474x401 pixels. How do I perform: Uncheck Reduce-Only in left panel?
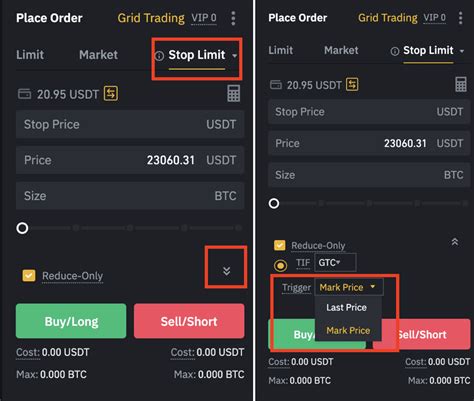[x=29, y=276]
